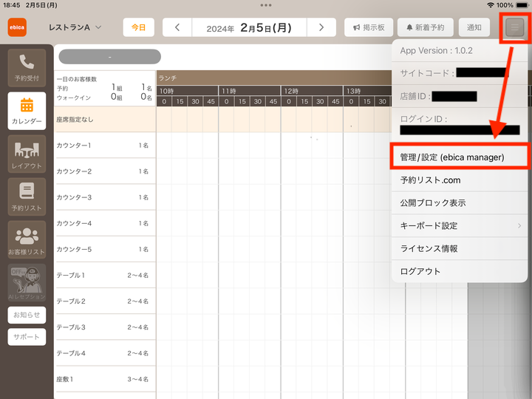532x399 pixels.
Task: Open date picker showing 2月5日(月)
Action: pos(250,27)
